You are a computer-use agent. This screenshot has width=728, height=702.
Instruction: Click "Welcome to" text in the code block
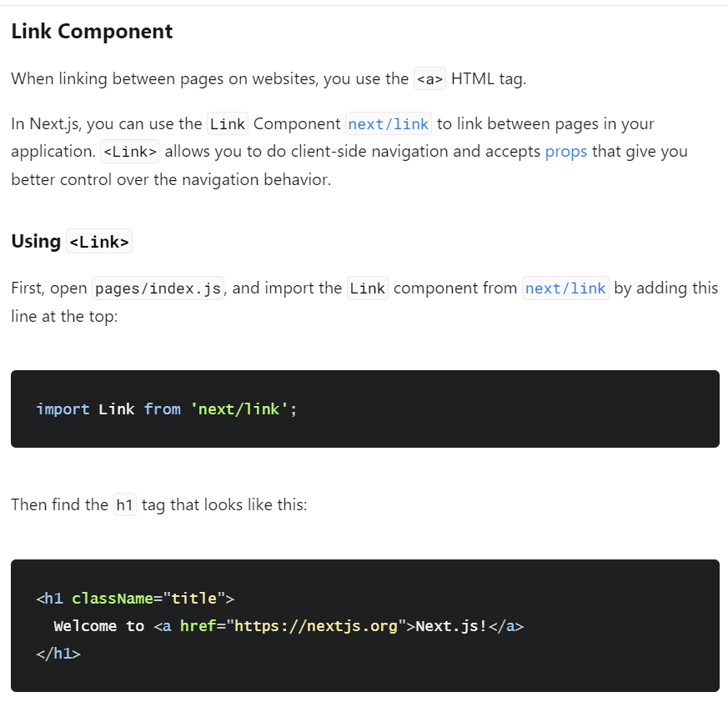point(98,626)
